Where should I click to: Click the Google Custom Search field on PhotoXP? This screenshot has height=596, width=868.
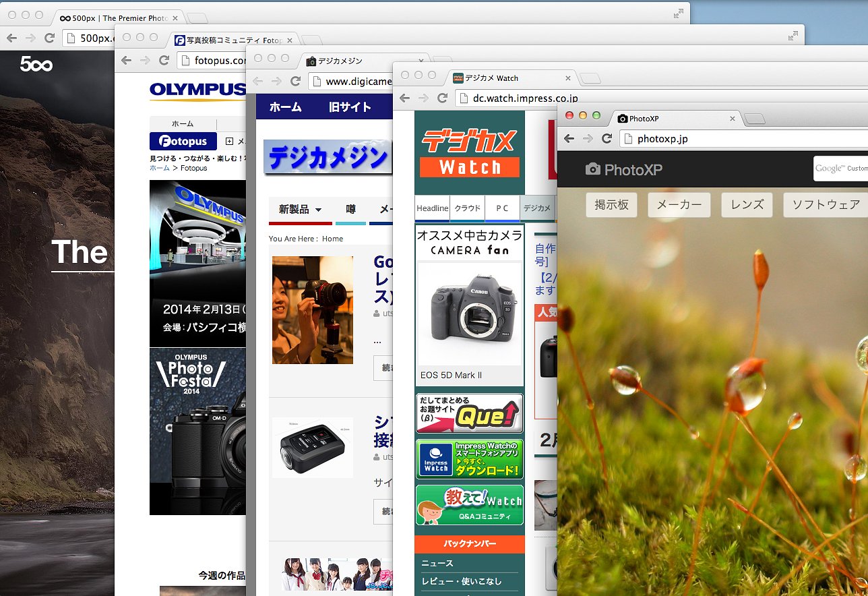coord(840,169)
